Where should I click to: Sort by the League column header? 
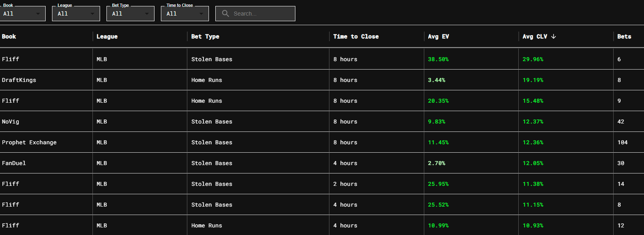[107, 36]
